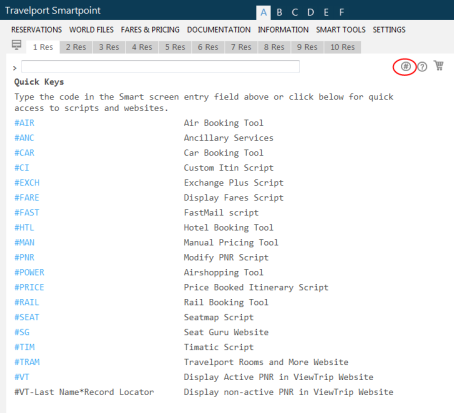Screen dimensions: 454x413
Task: Click the 'Timatic Script' description text
Action: [x=219, y=347]
